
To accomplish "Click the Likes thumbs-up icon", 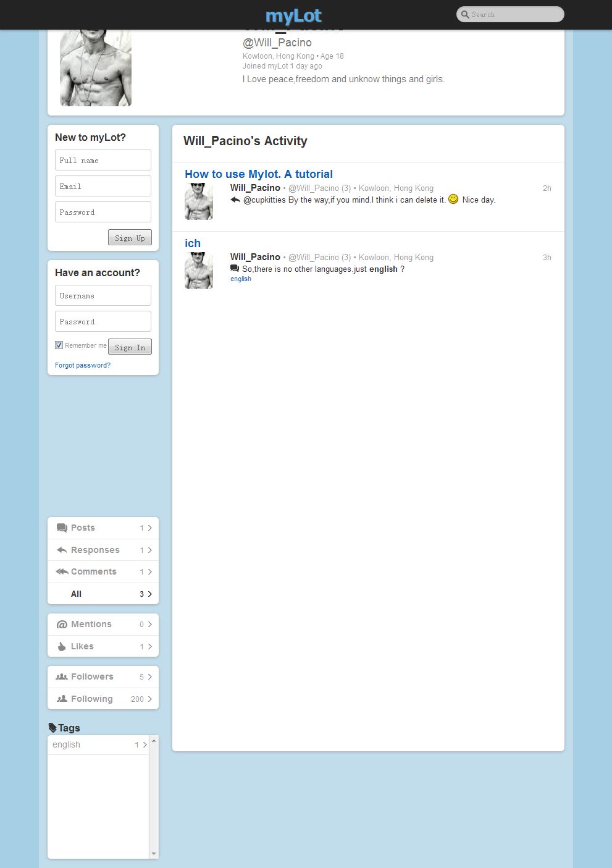I will pos(62,646).
